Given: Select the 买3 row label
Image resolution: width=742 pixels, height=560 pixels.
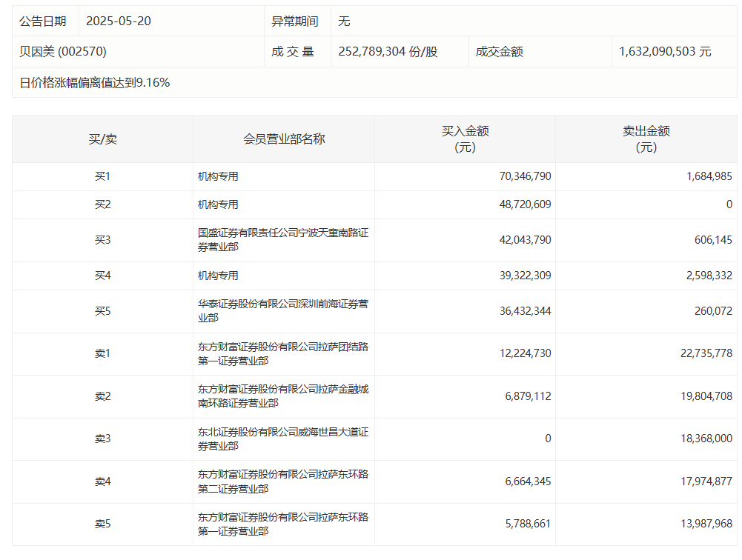Looking at the screenshot, I should pyautogui.click(x=103, y=240).
